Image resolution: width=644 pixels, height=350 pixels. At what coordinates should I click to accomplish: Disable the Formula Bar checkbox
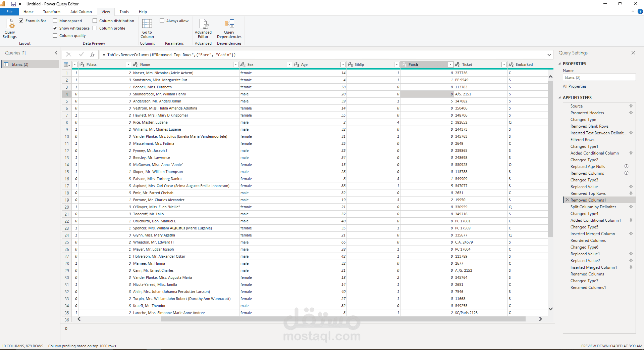coord(21,21)
